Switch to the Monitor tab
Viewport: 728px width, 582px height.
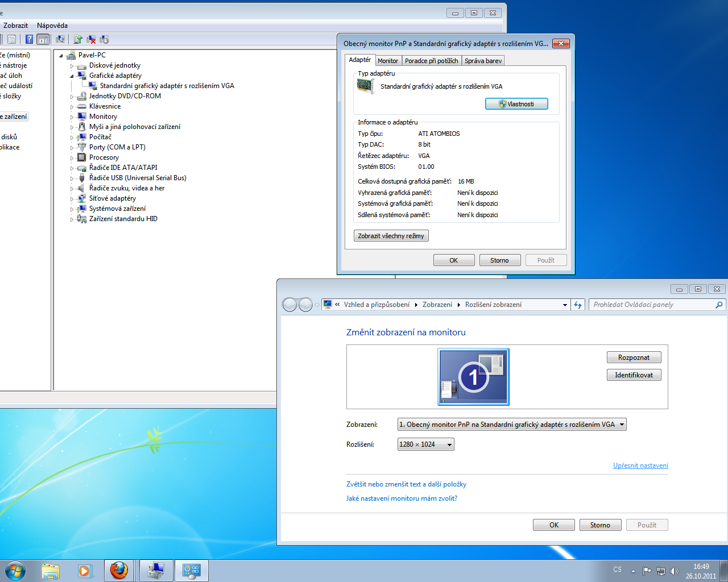click(388, 61)
